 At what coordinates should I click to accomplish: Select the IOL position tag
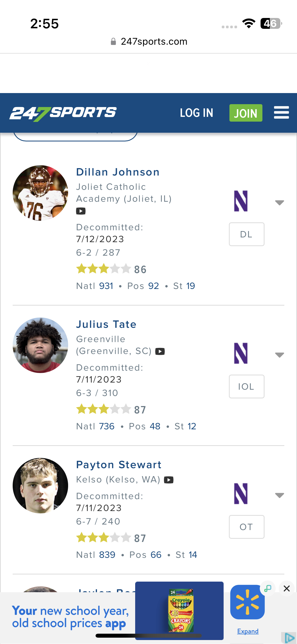click(246, 387)
